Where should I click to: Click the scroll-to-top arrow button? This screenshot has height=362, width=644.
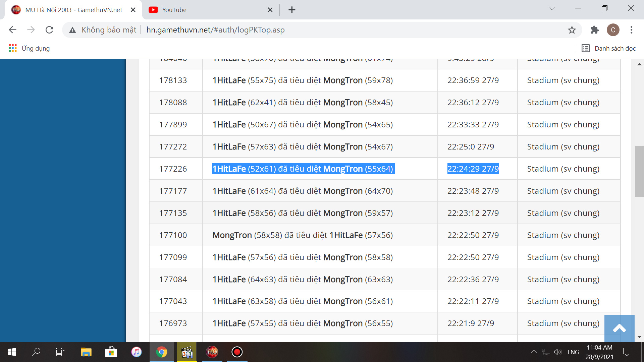(x=619, y=328)
